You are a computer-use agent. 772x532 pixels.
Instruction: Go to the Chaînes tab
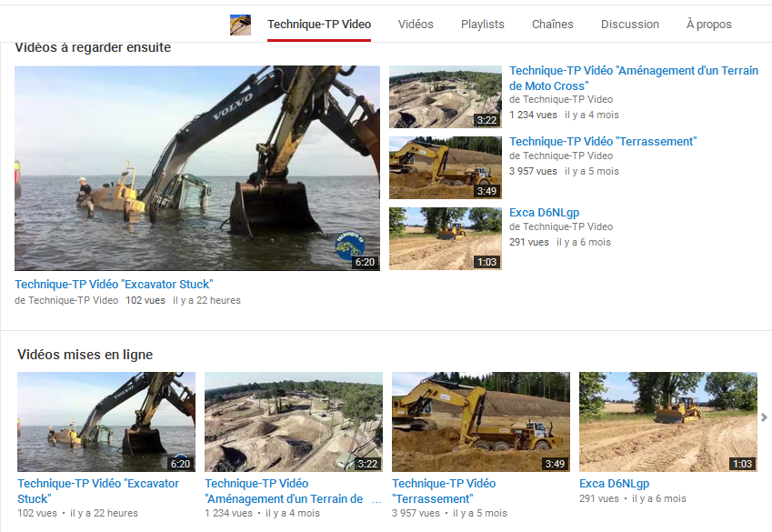coord(553,25)
